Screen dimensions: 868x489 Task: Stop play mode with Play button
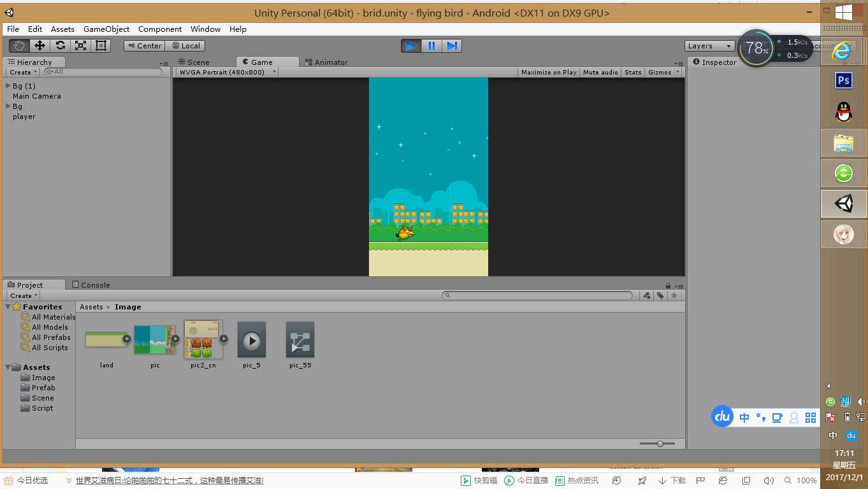click(411, 46)
